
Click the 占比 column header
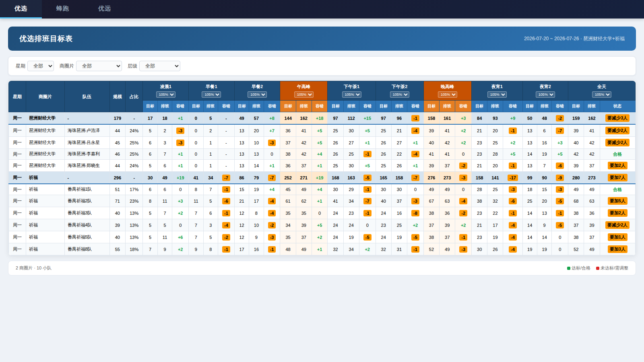pyautogui.click(x=134, y=97)
